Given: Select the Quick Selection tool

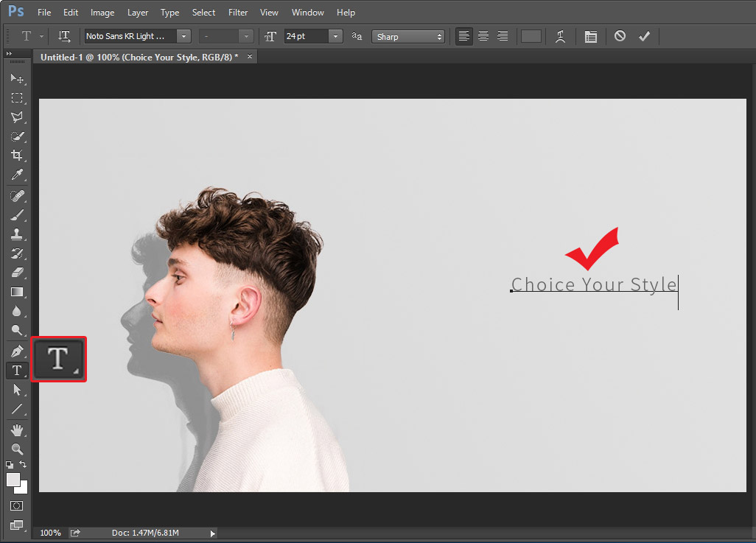Looking at the screenshot, I should coord(17,136).
